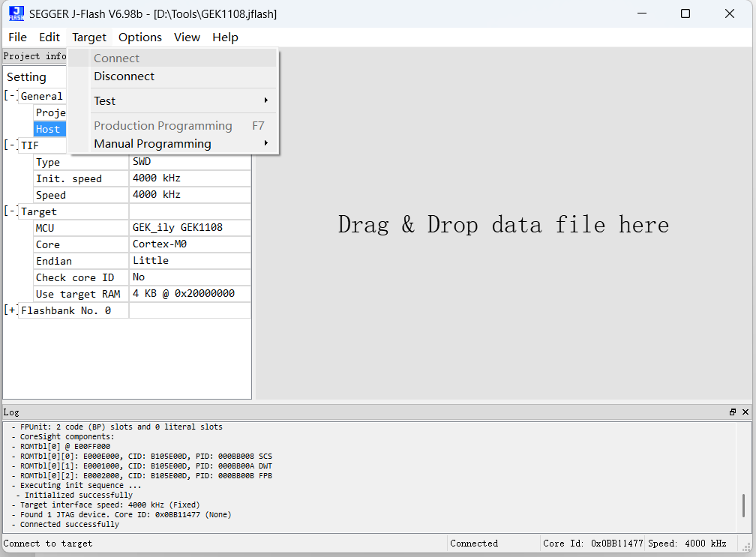
Task: Select the Type setting row
Action: pyautogui.click(x=81, y=163)
